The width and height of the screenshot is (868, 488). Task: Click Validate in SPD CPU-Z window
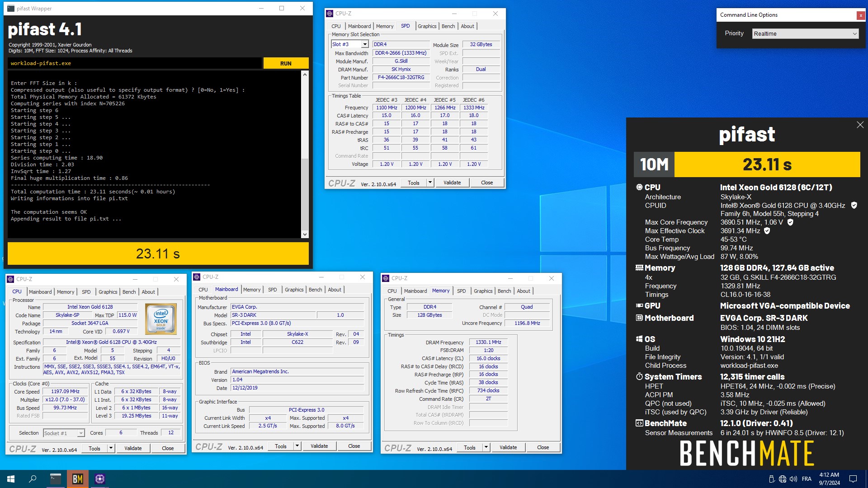pos(452,183)
